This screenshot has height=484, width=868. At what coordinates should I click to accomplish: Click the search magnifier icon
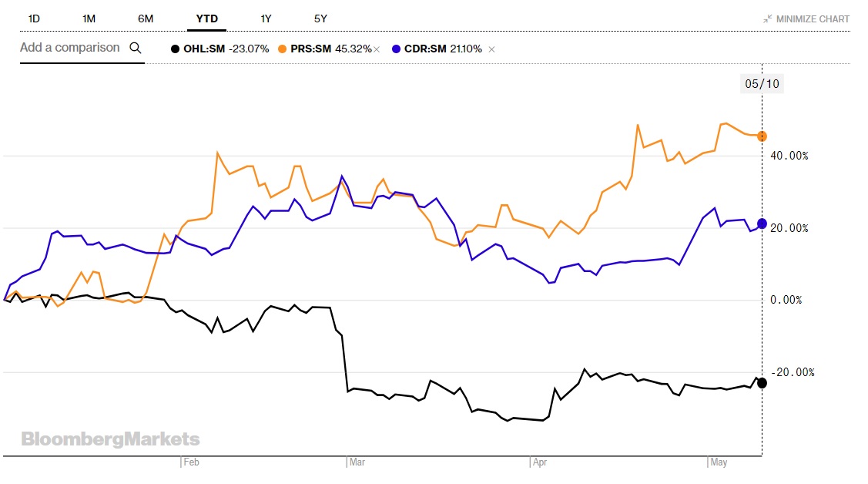pos(136,48)
